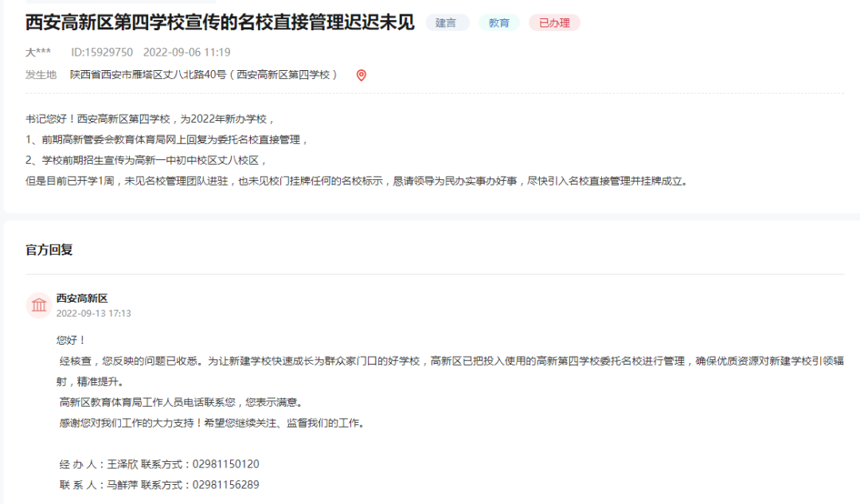The height and width of the screenshot is (504, 860).
Task: Click the line starting 感谢您对我们工作的大力支持
Action: pos(213,424)
